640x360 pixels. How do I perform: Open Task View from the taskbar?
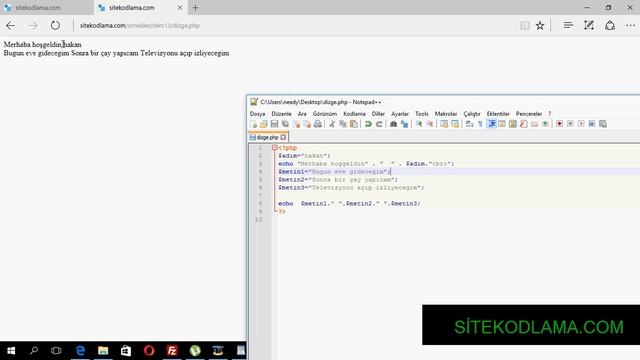56,351
